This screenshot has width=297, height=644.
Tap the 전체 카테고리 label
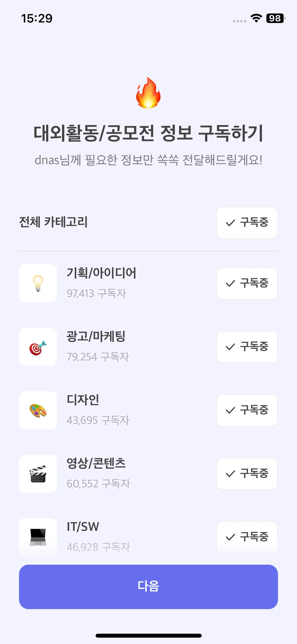click(x=53, y=222)
